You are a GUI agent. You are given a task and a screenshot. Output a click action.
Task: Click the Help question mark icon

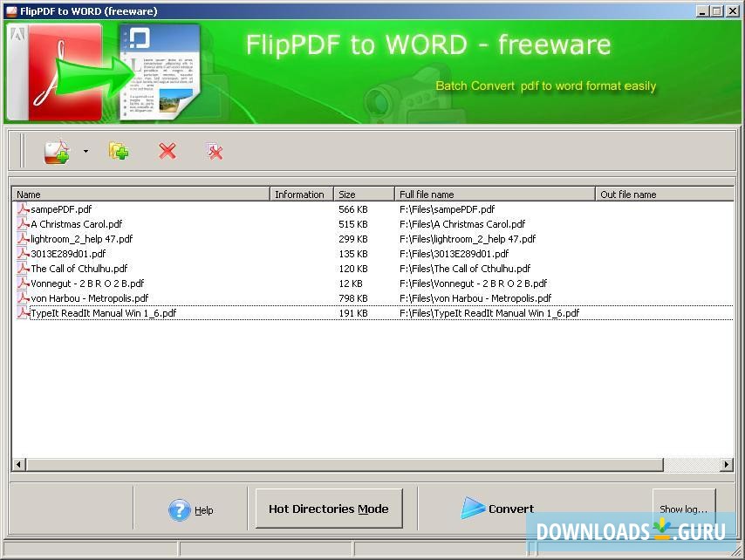pyautogui.click(x=181, y=510)
